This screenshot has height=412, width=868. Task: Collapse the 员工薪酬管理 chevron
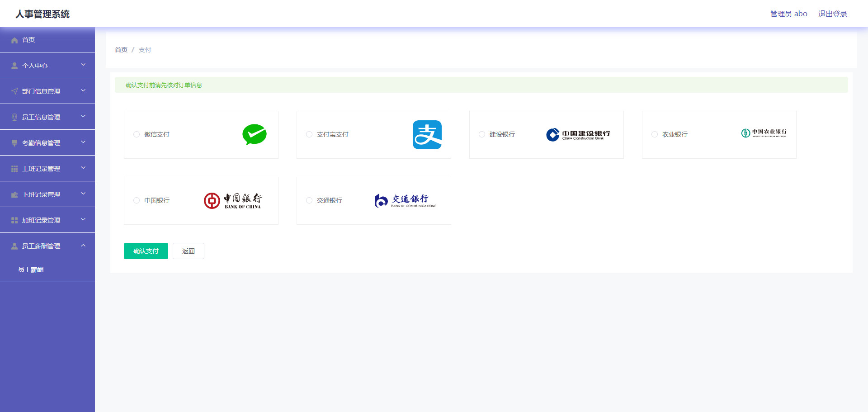83,245
